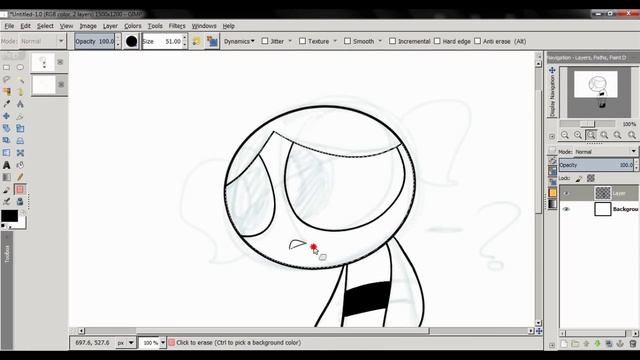Expand the Jitter options arrow
Image resolution: width=640 pixels, height=360 pixels.
(x=290, y=41)
